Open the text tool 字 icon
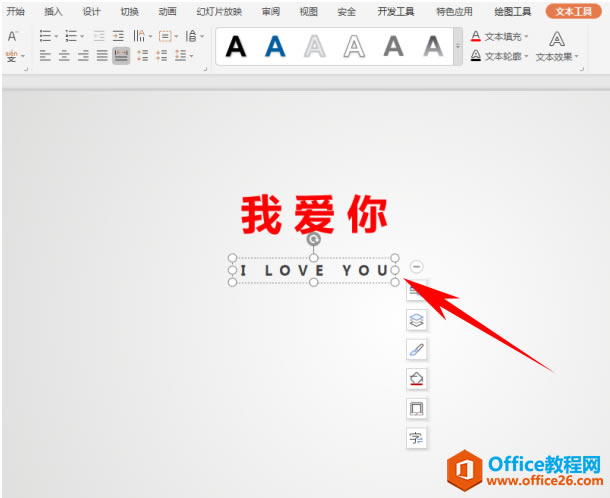The image size is (610, 498). click(x=416, y=438)
